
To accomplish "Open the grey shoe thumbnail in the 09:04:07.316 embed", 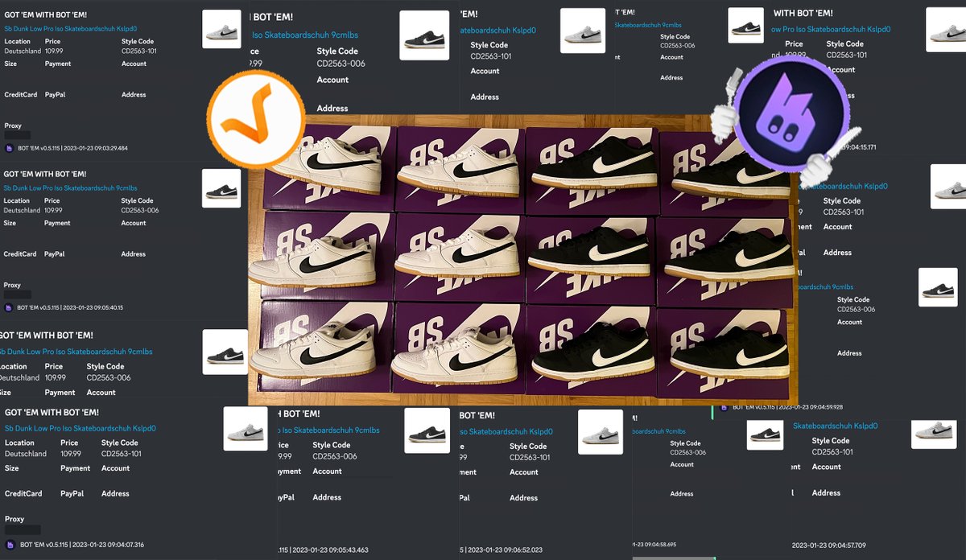I will (x=246, y=429).
